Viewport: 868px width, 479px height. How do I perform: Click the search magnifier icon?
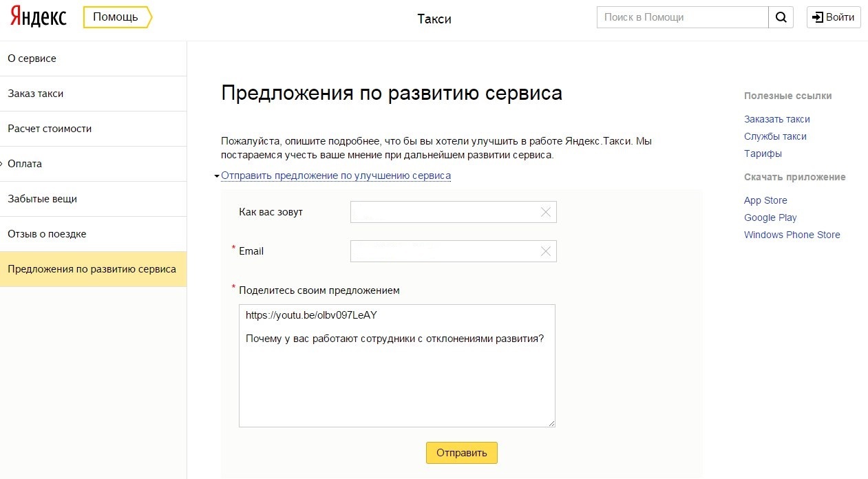(x=781, y=17)
